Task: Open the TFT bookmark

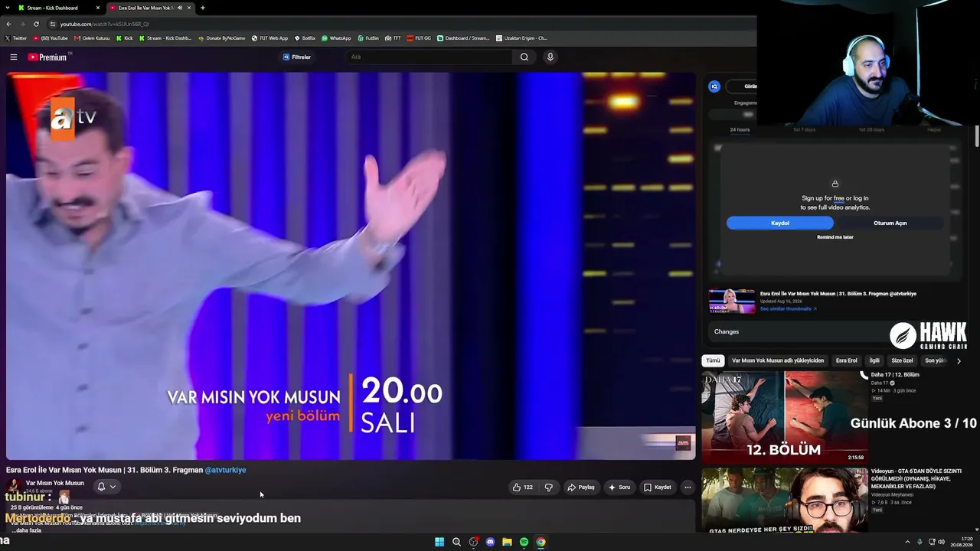Action: coord(393,37)
